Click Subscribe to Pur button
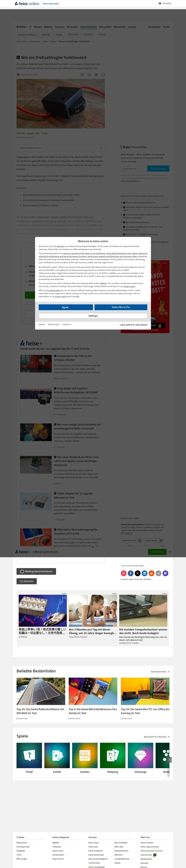This screenshot has height=868, width=186. [x=121, y=307]
